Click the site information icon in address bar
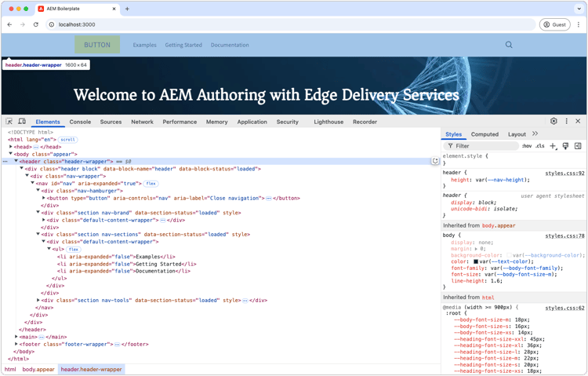The image size is (588, 376). (x=52, y=24)
